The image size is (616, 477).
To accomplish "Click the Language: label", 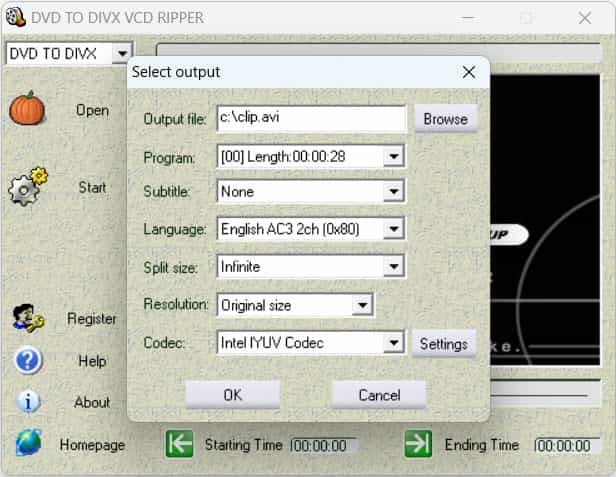I will pos(175,229).
